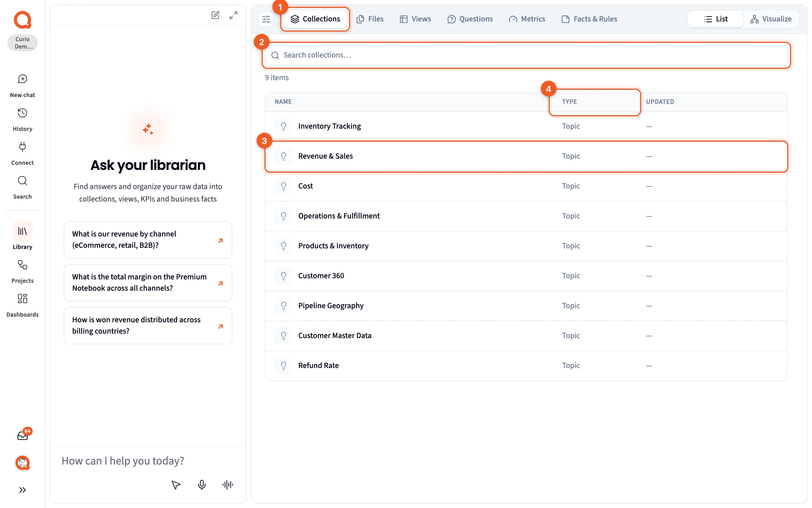The height and width of the screenshot is (508, 812).
Task: Switch to the Views tab
Action: coord(415,19)
